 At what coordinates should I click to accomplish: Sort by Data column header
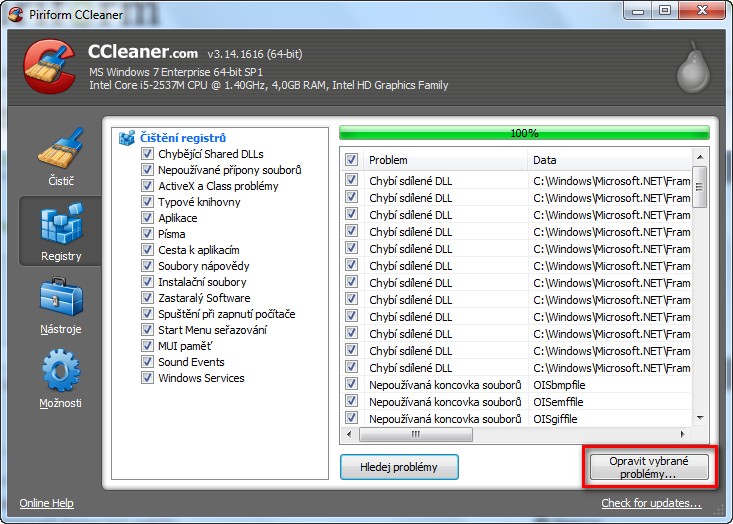pyautogui.click(x=610, y=160)
